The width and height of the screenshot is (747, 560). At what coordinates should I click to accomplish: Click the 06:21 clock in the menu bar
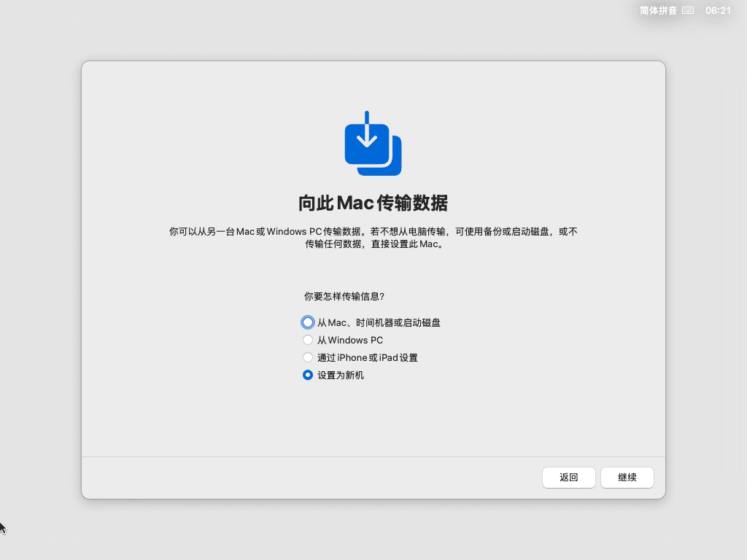(718, 10)
